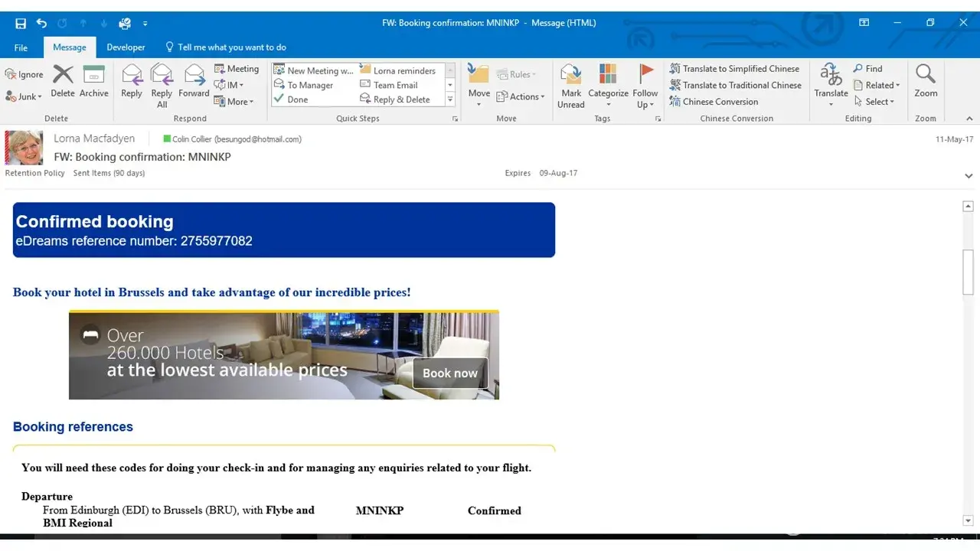Mark the message as Unread
Screen dimensions: 980x551
[571, 85]
